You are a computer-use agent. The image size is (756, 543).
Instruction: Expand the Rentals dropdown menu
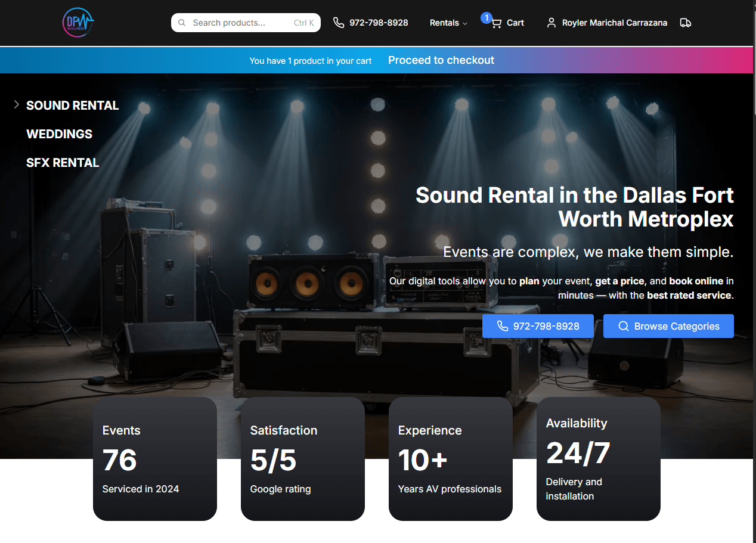tap(448, 23)
